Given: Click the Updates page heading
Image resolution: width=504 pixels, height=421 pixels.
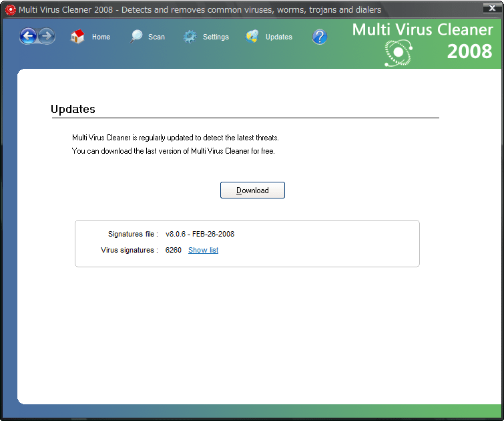Looking at the screenshot, I should [73, 109].
